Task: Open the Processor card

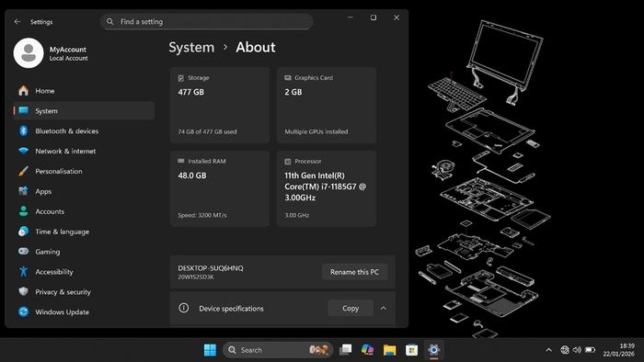Action: (x=327, y=188)
